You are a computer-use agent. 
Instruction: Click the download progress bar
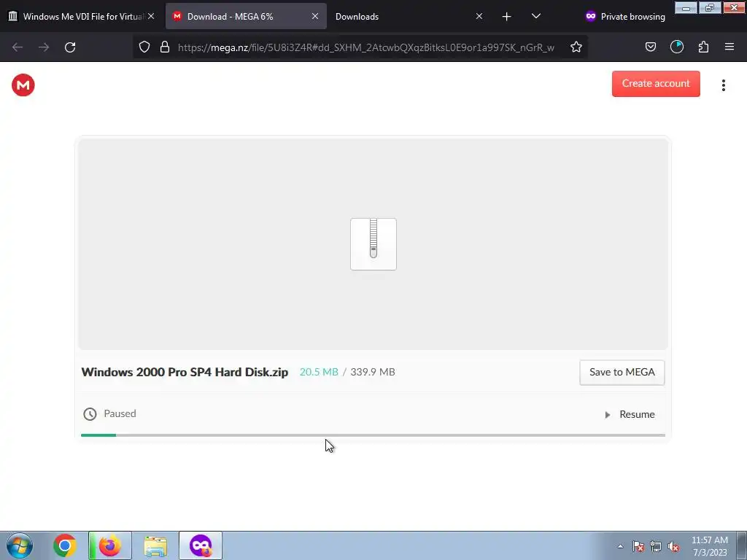pos(373,435)
